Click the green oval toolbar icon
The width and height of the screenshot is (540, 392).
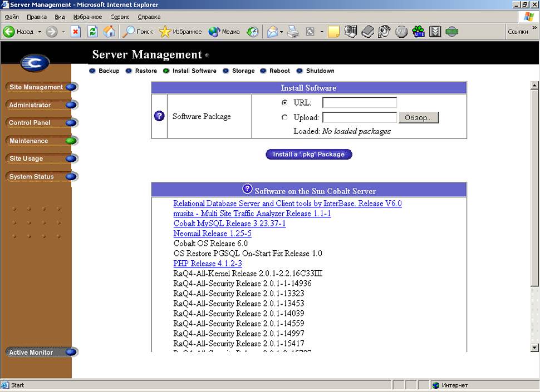pyautogui.click(x=452, y=32)
